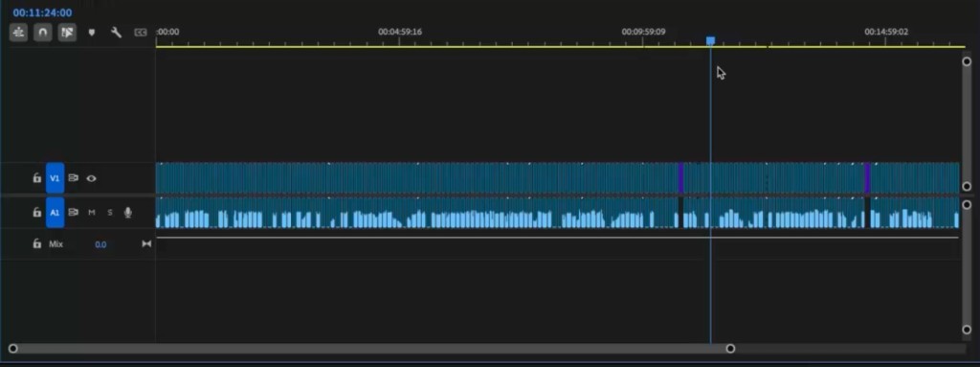Toggle insert and overwrite sequences as nests

(19, 33)
